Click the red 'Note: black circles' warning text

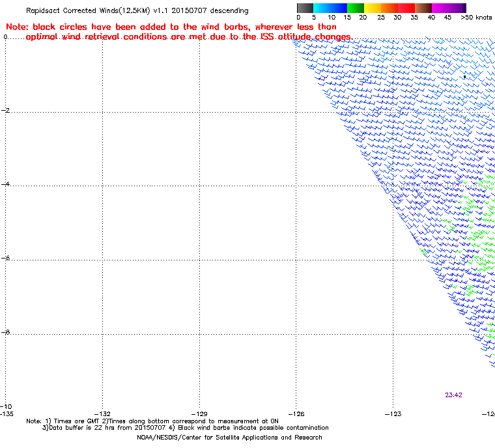click(x=179, y=32)
